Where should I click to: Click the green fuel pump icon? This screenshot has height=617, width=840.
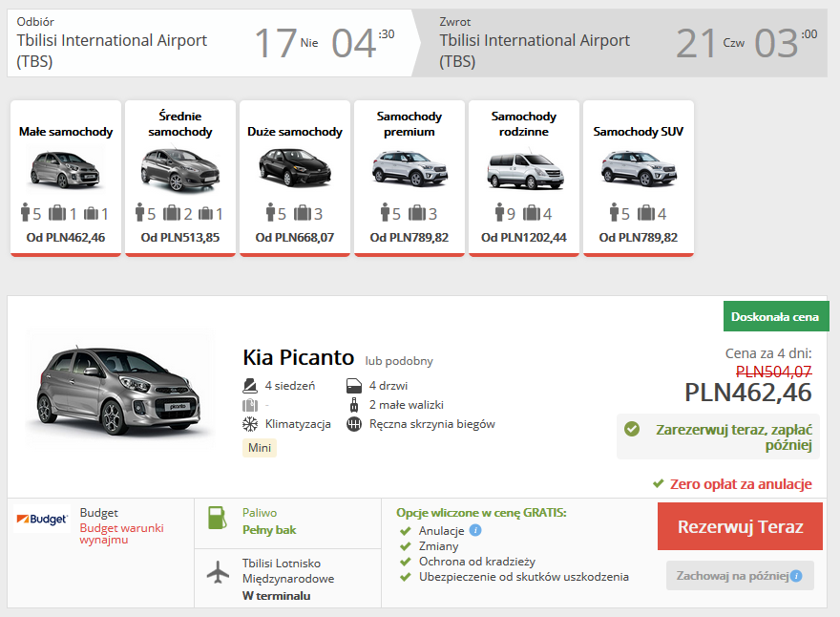coord(217,518)
